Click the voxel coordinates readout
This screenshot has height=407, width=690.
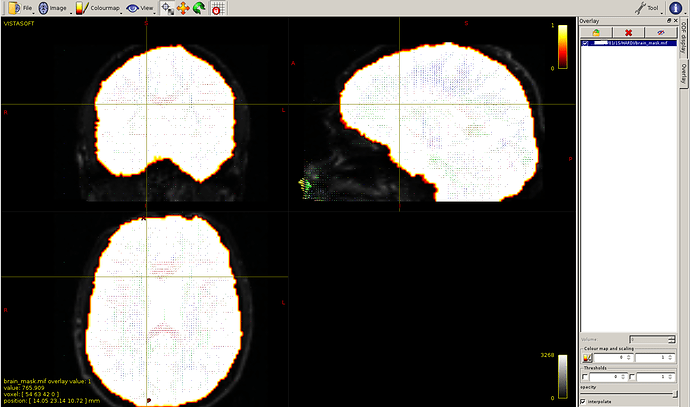pyautogui.click(x=31, y=394)
